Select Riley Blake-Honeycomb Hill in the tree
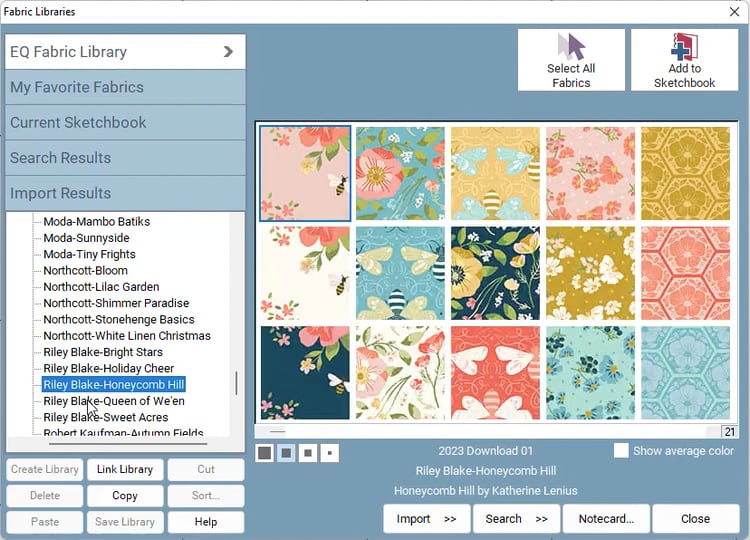This screenshot has width=750, height=540. [113, 385]
